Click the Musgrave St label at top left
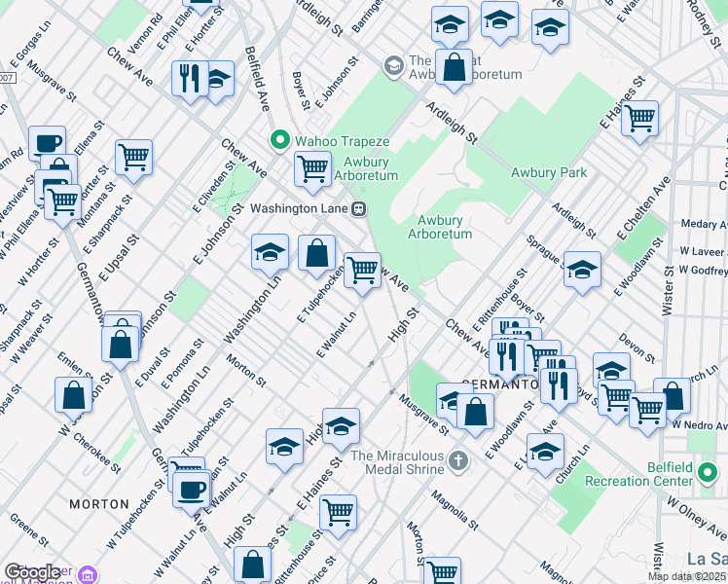 tap(52, 81)
